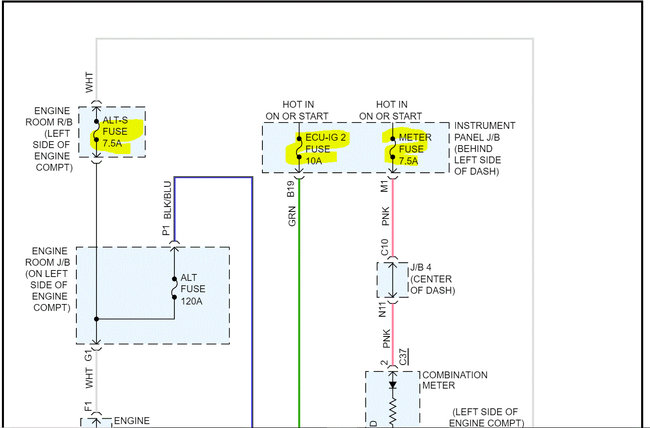Click the WHT label between G1 and F1

point(90,379)
